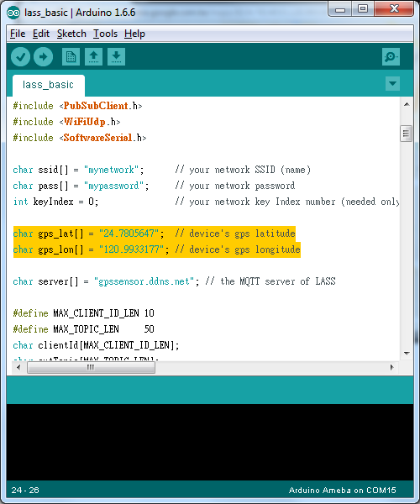This screenshot has height=504, width=420.
Task: Place cursor in gps_lat code line
Action: click(154, 234)
